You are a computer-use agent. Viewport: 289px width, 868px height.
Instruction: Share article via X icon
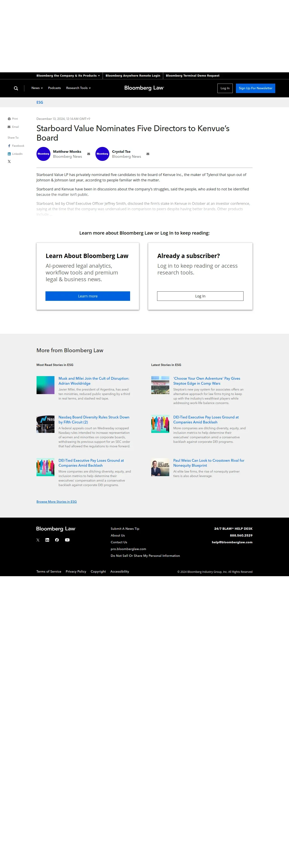pyautogui.click(x=9, y=162)
